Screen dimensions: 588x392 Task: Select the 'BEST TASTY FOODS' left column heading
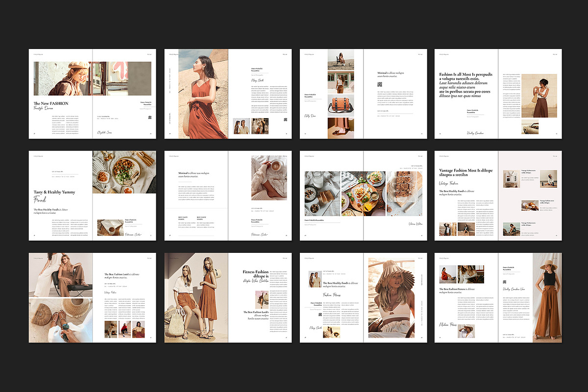point(183,218)
